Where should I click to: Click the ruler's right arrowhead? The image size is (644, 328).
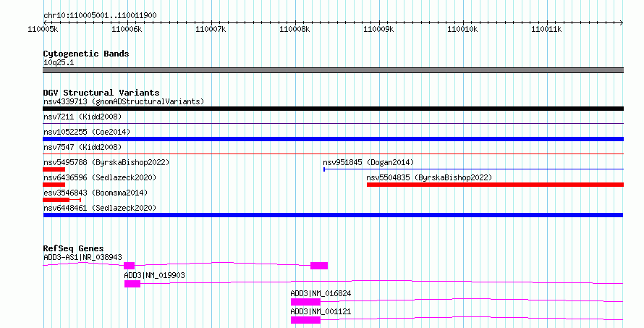(621, 22)
